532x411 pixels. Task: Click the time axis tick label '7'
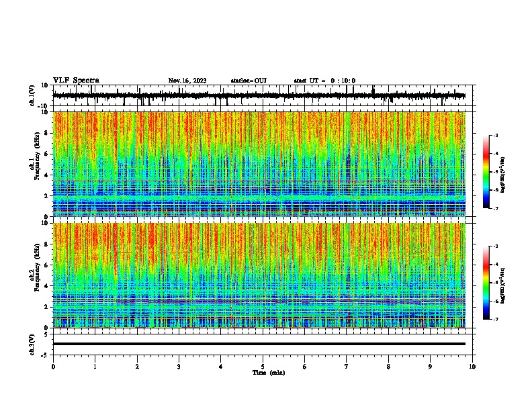[x=347, y=367]
